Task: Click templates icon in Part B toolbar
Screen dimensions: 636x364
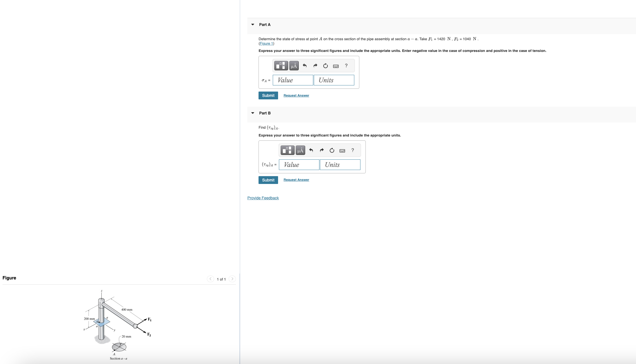Action: (287, 150)
